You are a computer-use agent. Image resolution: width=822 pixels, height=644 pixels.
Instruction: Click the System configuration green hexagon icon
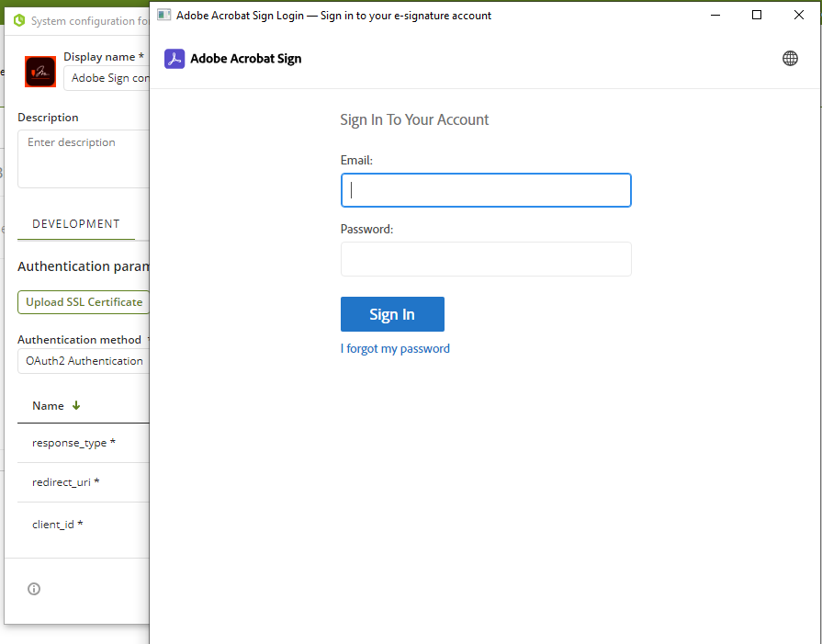pyautogui.click(x=19, y=20)
